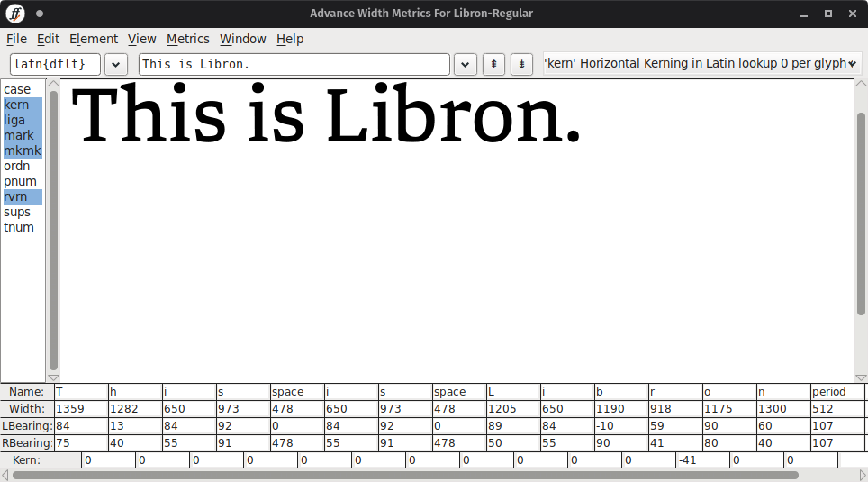The width and height of the screenshot is (868, 482).
Task: Toggle the 'mark' feature in list
Action: pos(23,135)
